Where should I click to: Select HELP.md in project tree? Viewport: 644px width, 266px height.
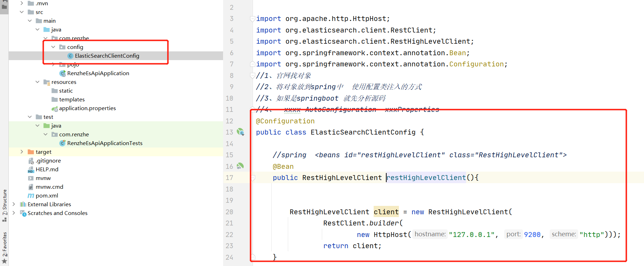47,169
